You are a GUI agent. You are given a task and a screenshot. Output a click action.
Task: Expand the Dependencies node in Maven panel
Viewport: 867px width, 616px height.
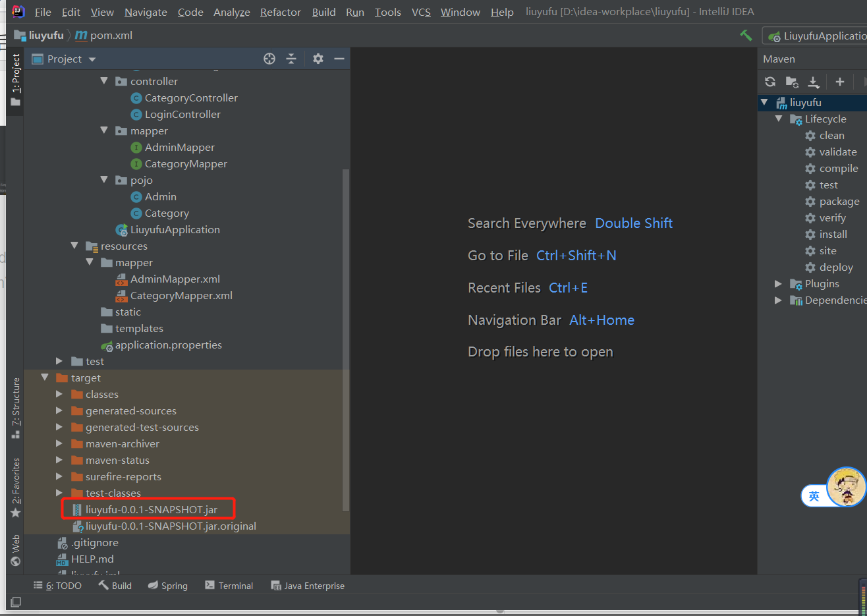click(x=779, y=300)
